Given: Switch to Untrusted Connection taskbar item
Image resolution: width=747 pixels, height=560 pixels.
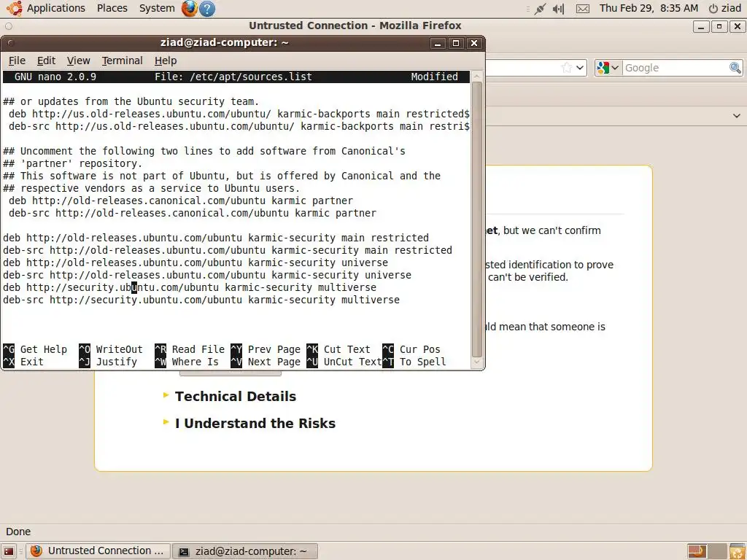Looking at the screenshot, I should click(98, 551).
